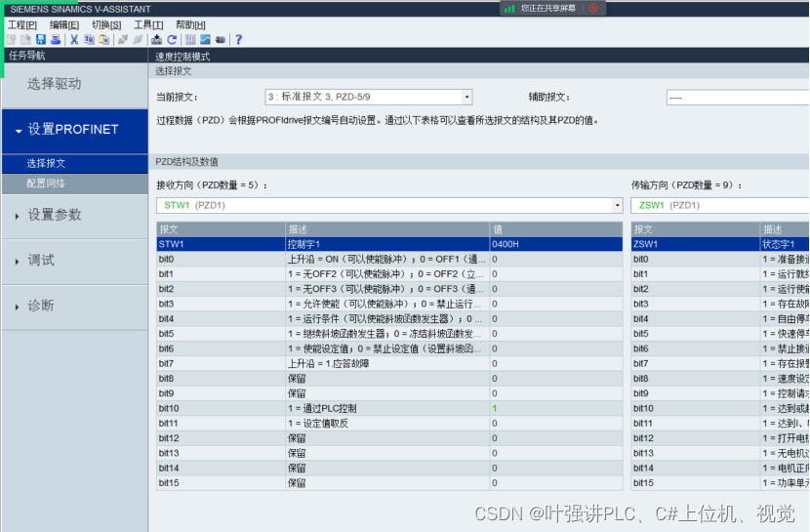Click the Open project toolbar icon
This screenshot has width=810, height=532.
(25, 40)
